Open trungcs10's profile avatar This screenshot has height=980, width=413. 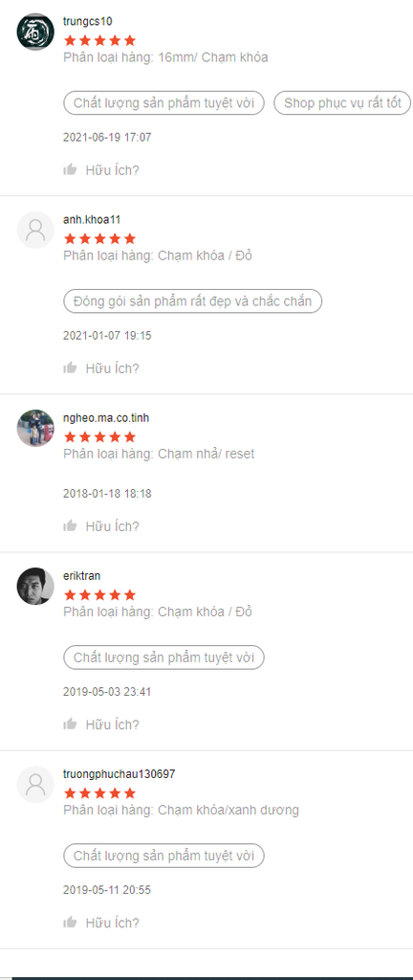35,32
